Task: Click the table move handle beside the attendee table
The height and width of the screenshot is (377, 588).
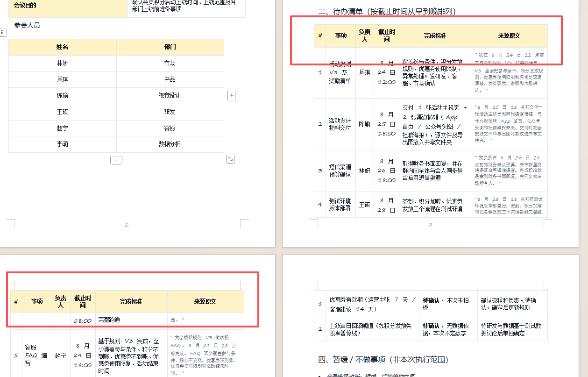Action: tap(2, 32)
